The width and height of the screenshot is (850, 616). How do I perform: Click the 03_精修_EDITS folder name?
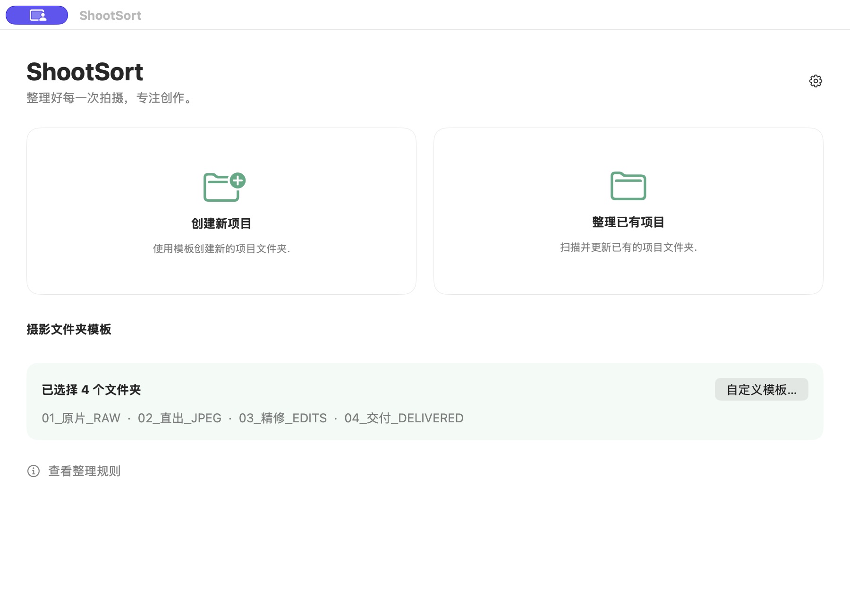click(x=283, y=418)
